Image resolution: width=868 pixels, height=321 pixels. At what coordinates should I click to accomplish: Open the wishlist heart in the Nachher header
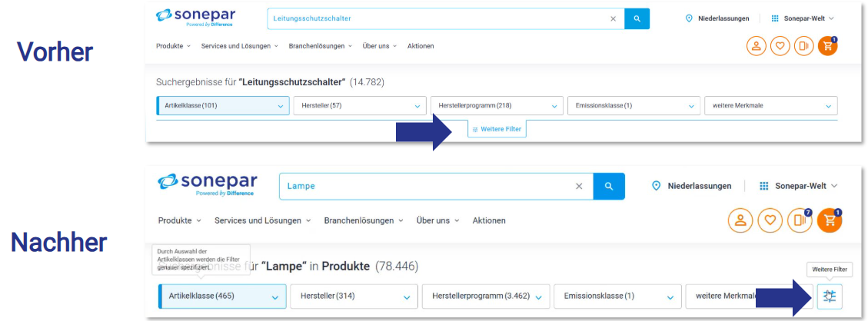770,220
